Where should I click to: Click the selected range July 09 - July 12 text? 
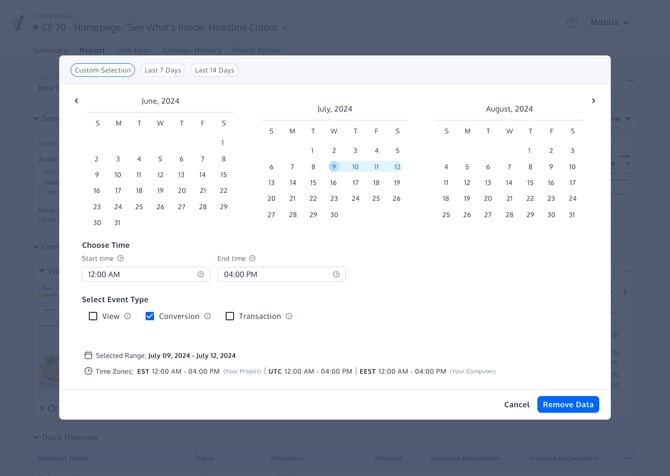(x=192, y=356)
